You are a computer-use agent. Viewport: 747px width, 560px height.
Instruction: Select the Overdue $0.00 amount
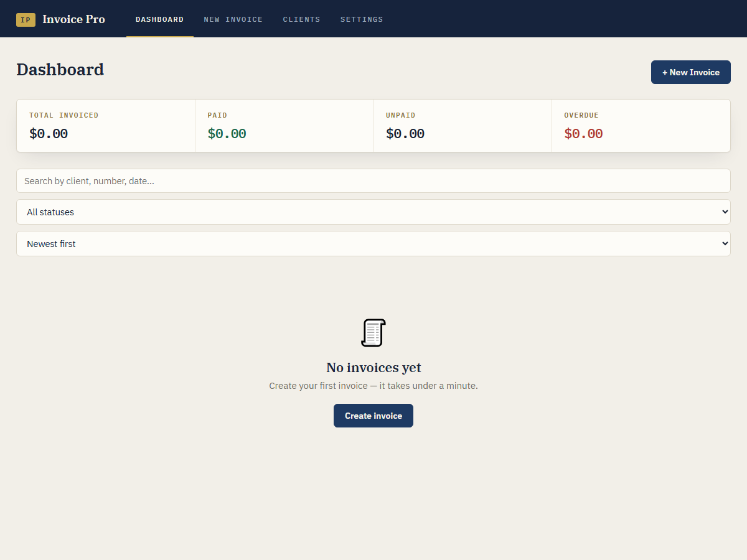[x=583, y=134]
